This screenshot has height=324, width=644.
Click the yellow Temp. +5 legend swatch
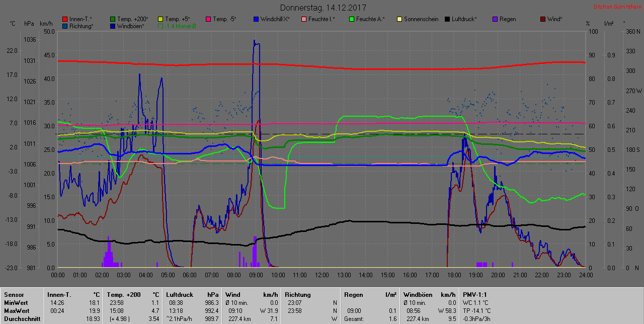click(161, 19)
